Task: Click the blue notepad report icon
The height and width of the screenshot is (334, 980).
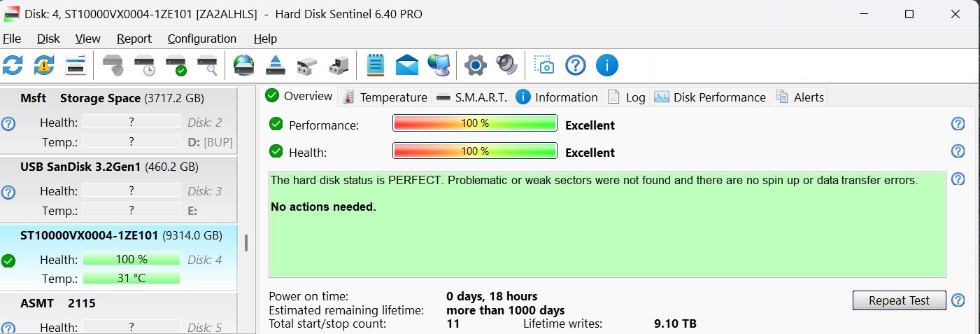Action: click(x=376, y=66)
